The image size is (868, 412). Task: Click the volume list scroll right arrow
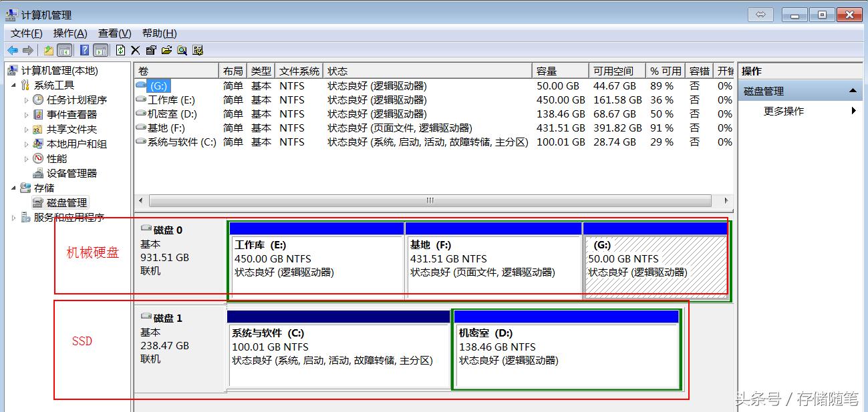[726, 201]
